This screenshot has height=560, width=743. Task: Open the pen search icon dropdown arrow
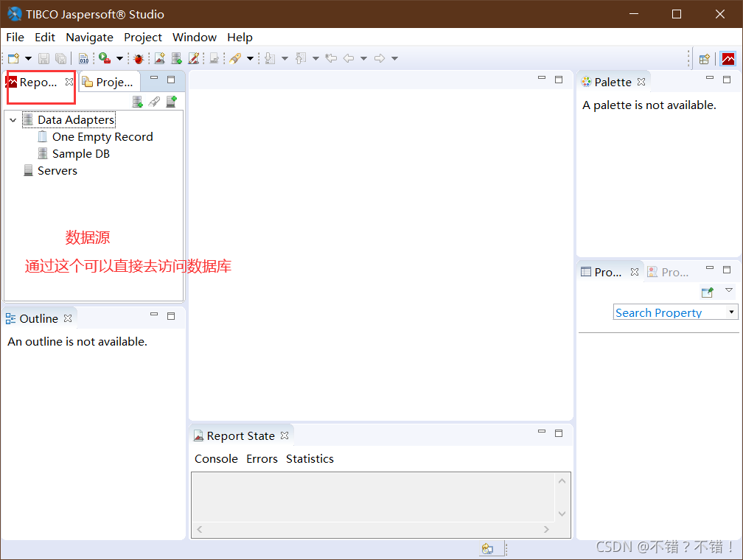pyautogui.click(x=250, y=59)
